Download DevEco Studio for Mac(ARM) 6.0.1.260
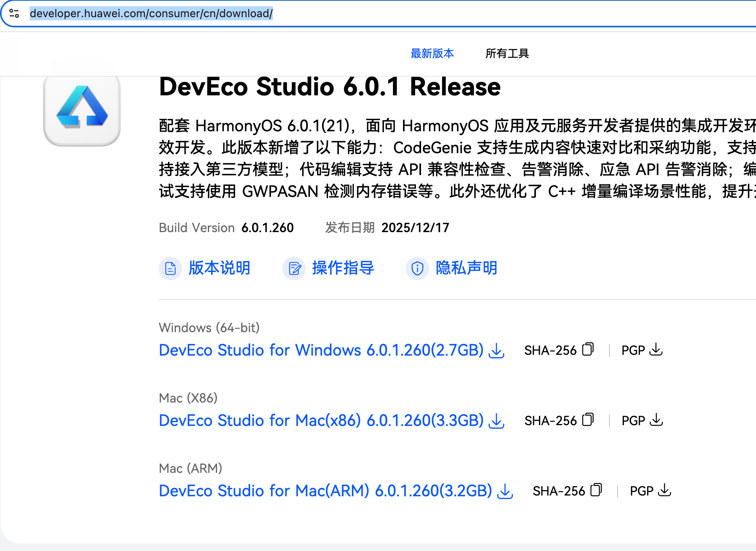Screen dimensions: 756x551 (x=325, y=490)
